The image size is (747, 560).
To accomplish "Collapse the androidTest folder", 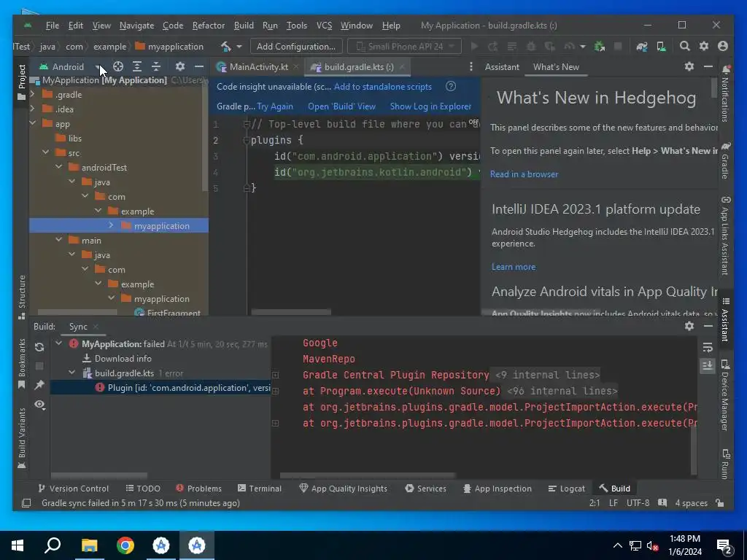I will click(x=58, y=167).
